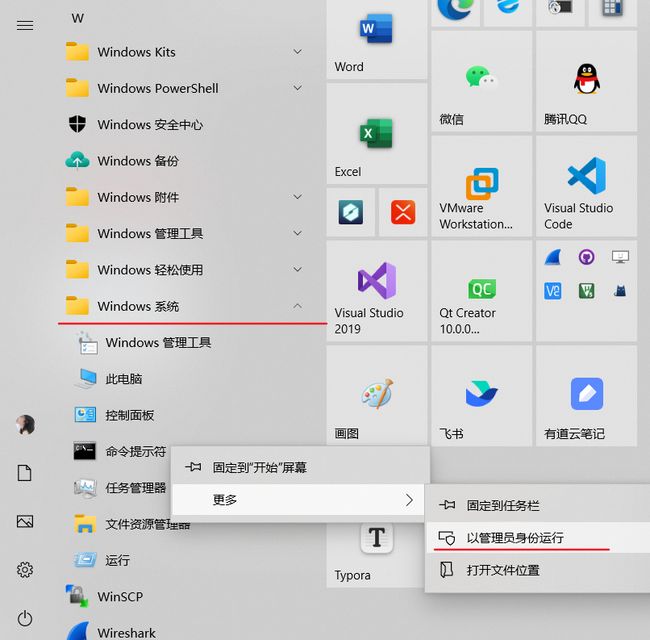Click the teal hexagon small tile
Image resolution: width=650 pixels, height=640 pixels.
point(350,212)
